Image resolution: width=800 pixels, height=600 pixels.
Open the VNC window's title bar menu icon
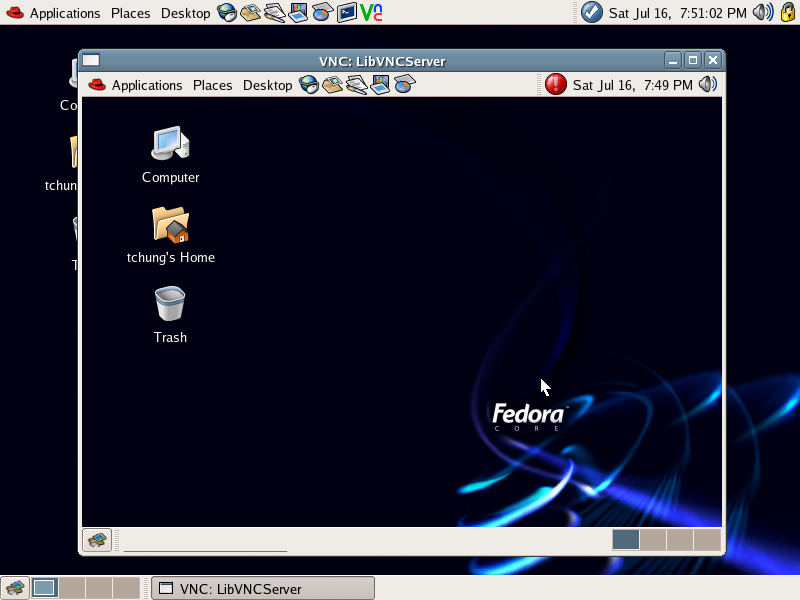[x=91, y=61]
